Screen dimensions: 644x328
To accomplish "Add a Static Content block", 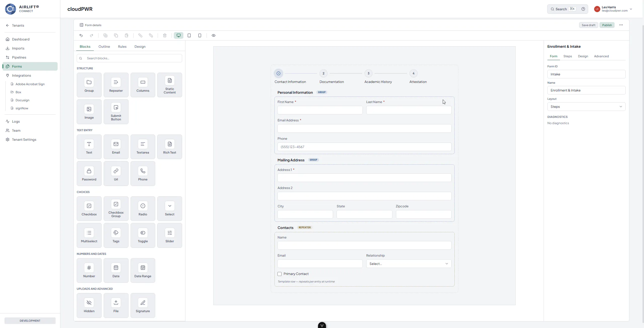I will point(170,85).
